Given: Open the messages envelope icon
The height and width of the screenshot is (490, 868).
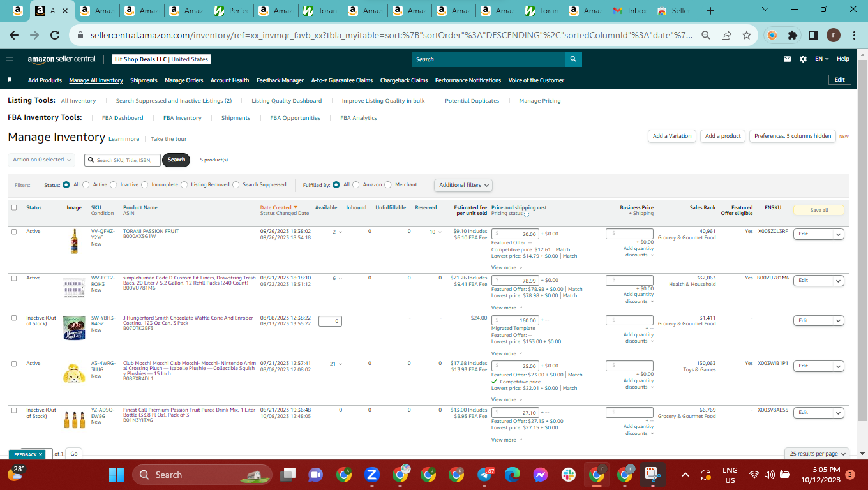Looking at the screenshot, I should pos(787,59).
